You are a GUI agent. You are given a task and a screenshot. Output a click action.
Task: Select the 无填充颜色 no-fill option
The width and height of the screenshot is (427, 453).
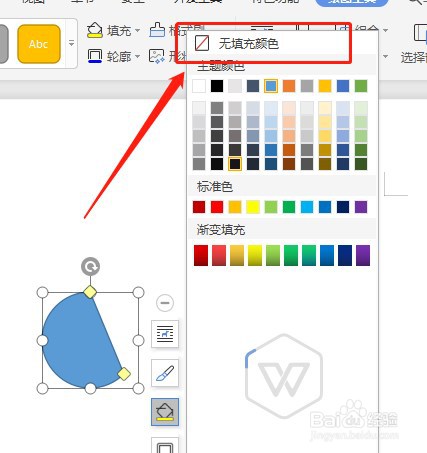(x=282, y=44)
